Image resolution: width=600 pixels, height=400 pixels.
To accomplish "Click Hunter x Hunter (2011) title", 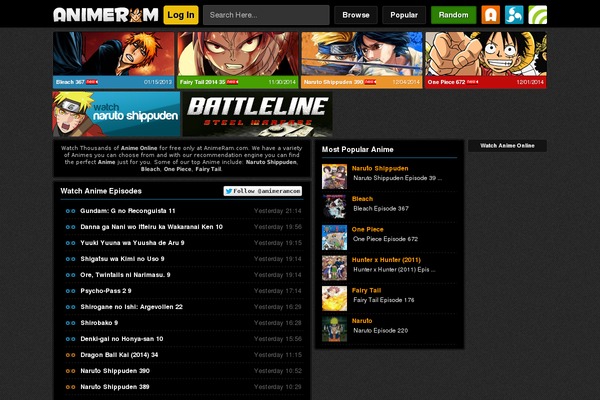I will click(386, 260).
